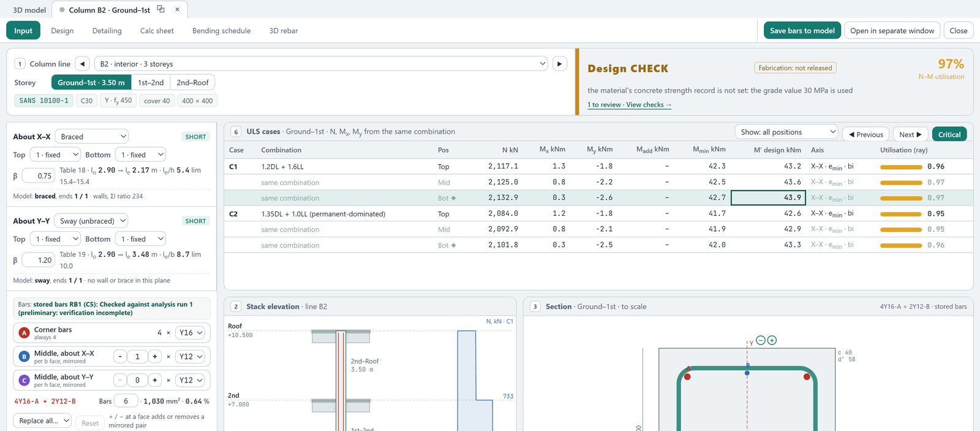Click the Previous case button

[866, 134]
